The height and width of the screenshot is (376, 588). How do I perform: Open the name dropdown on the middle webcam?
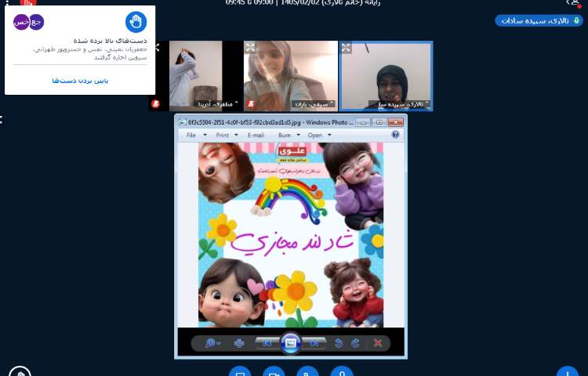click(314, 104)
